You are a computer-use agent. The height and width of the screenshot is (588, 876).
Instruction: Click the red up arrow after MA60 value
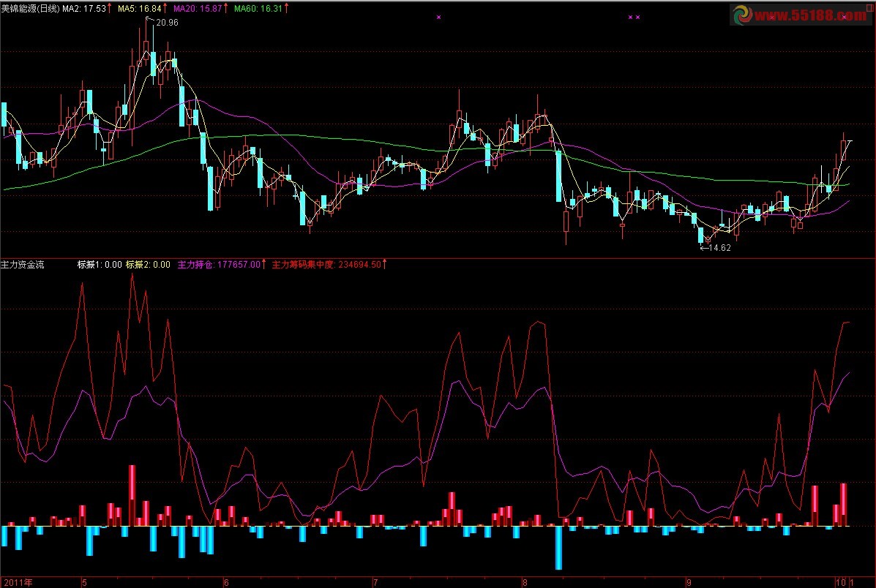pos(285,9)
